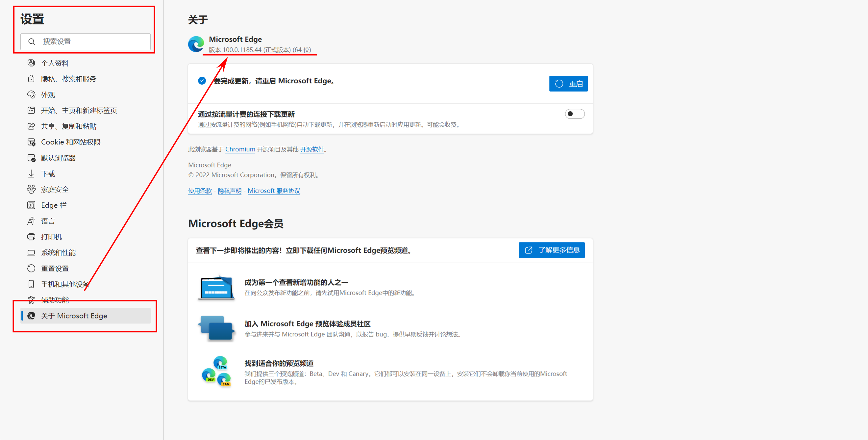Click the 搜索设置 search input field
The width and height of the screenshot is (868, 440).
(x=85, y=41)
